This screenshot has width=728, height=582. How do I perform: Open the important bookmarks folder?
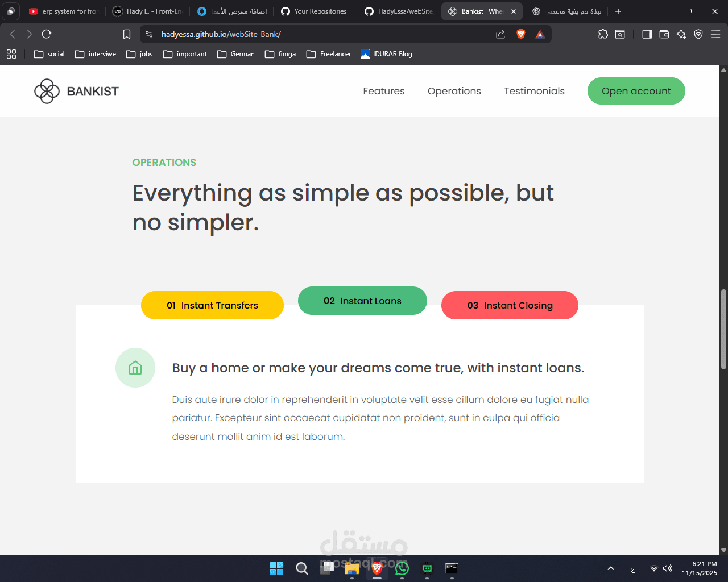click(185, 54)
